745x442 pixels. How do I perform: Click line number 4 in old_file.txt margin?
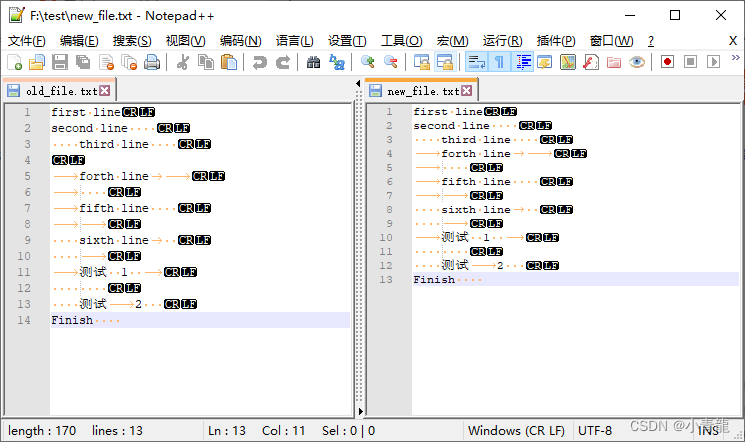point(28,160)
